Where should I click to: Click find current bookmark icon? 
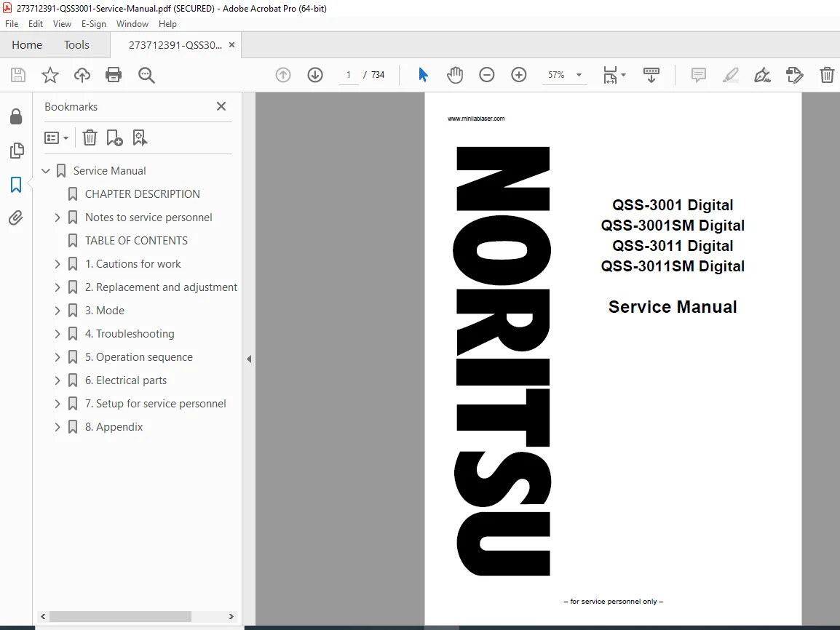coord(140,138)
